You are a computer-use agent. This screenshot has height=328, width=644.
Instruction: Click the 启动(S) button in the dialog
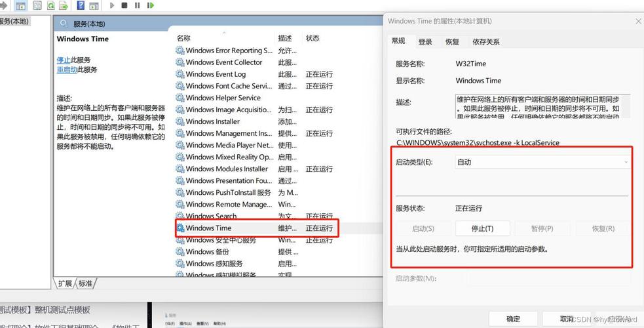423,228
